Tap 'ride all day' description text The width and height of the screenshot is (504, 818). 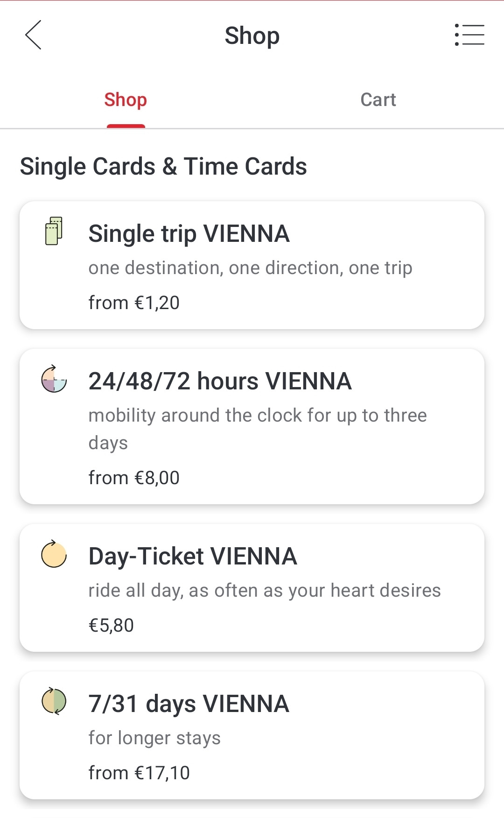tap(265, 591)
